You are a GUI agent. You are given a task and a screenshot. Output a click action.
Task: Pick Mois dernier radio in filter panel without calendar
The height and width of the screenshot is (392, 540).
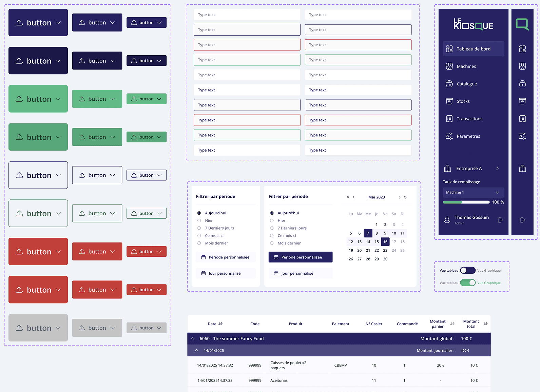point(199,243)
